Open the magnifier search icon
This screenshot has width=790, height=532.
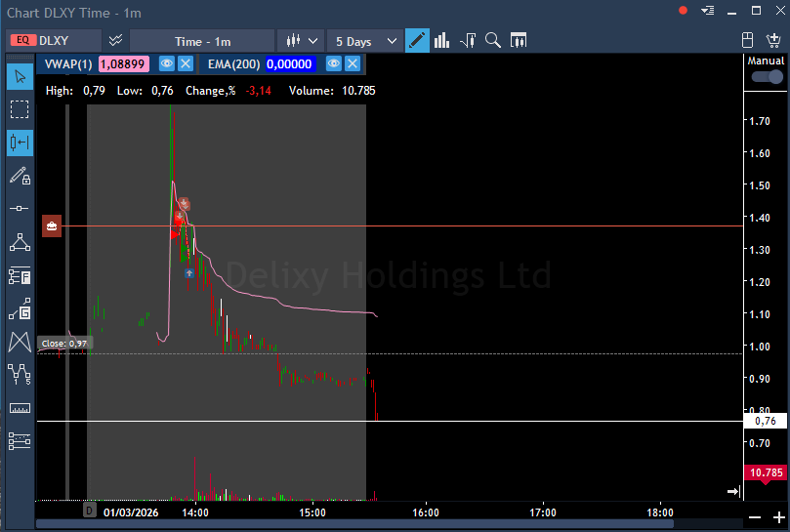493,41
